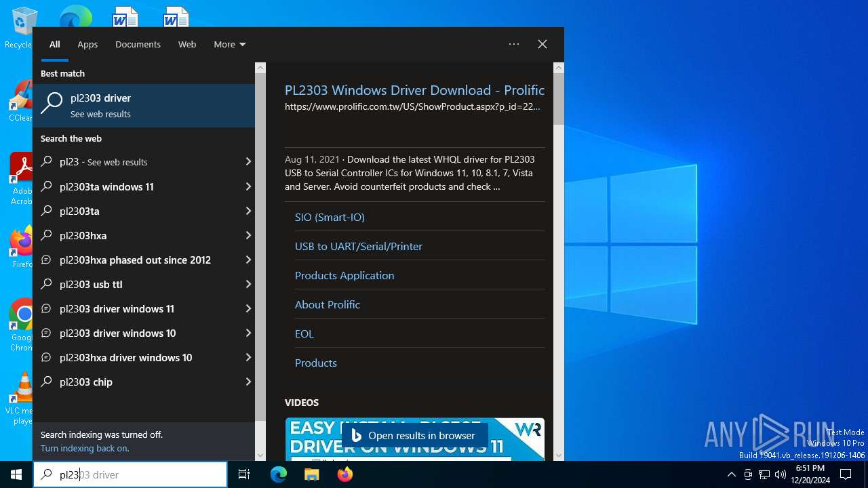Open the SIO (Smart-IO) link
The width and height of the screenshot is (868, 488).
tap(330, 217)
